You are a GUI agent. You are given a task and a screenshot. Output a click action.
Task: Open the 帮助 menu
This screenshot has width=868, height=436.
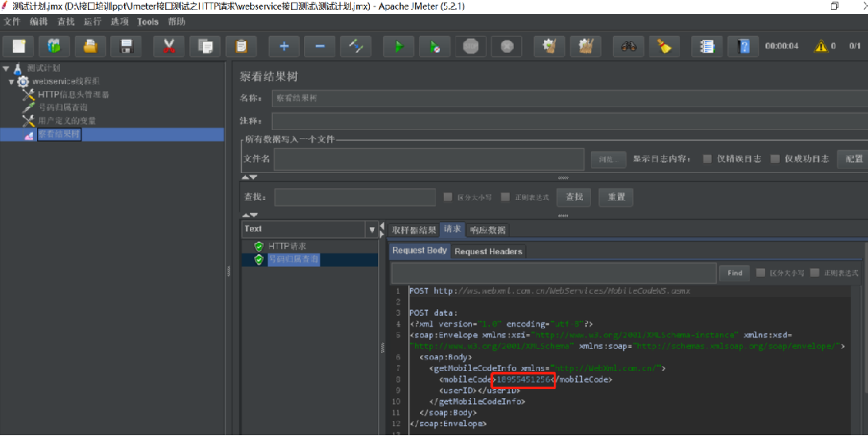(x=177, y=21)
